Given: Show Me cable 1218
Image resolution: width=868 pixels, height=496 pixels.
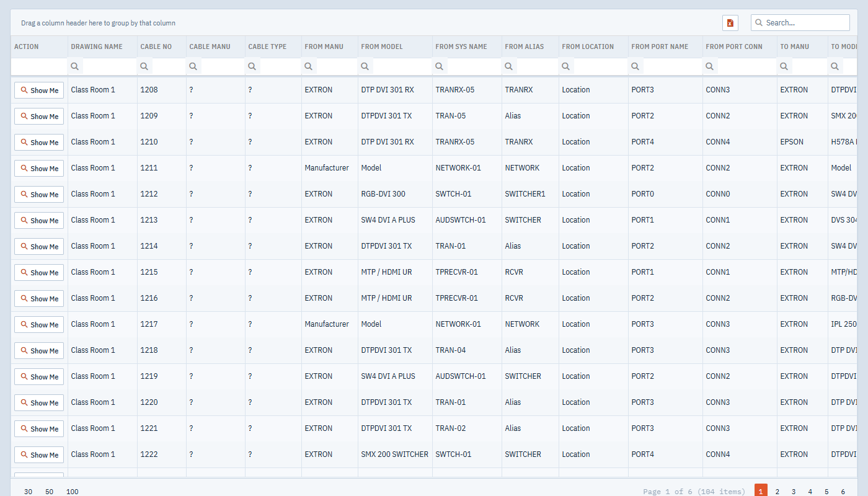Looking at the screenshot, I should click(x=39, y=351).
